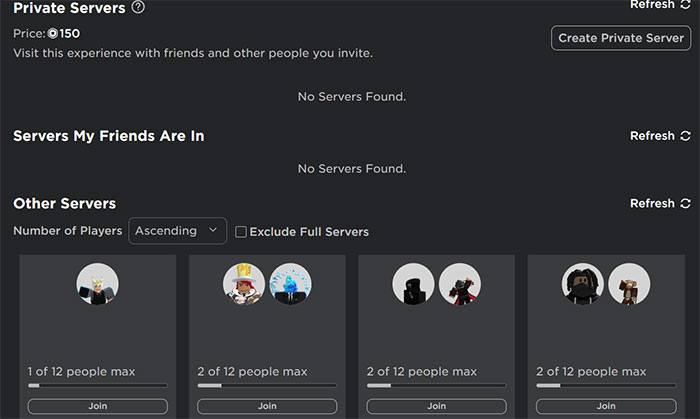Image resolution: width=700 pixels, height=419 pixels.
Task: Click the red and black avatar in third server
Action: pos(460,284)
